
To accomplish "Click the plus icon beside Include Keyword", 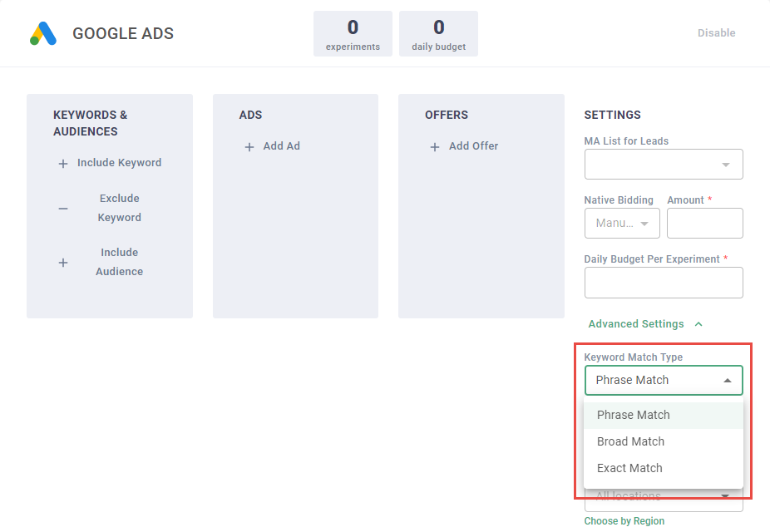I will pyautogui.click(x=63, y=164).
